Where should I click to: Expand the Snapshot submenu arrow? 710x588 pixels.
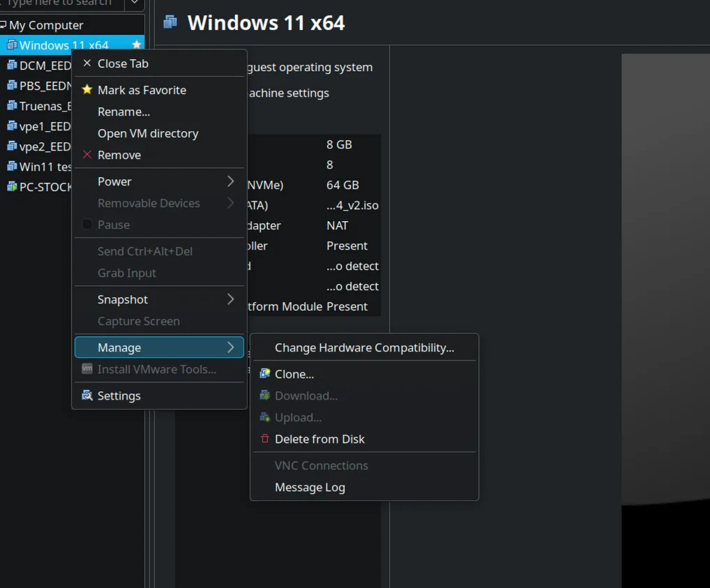[230, 299]
